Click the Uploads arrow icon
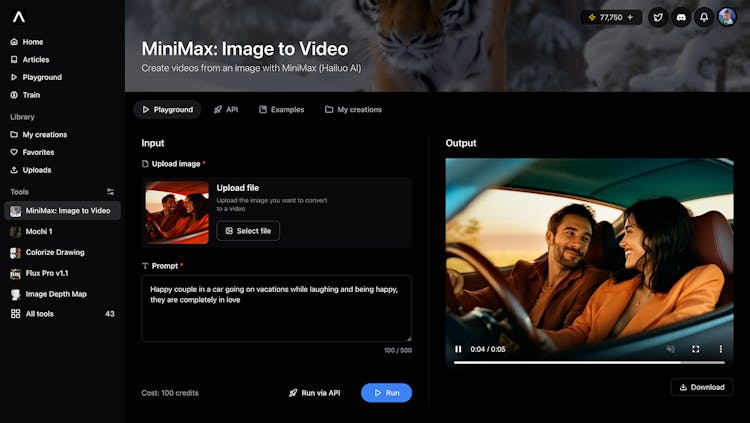The height and width of the screenshot is (423, 750). pos(14,170)
